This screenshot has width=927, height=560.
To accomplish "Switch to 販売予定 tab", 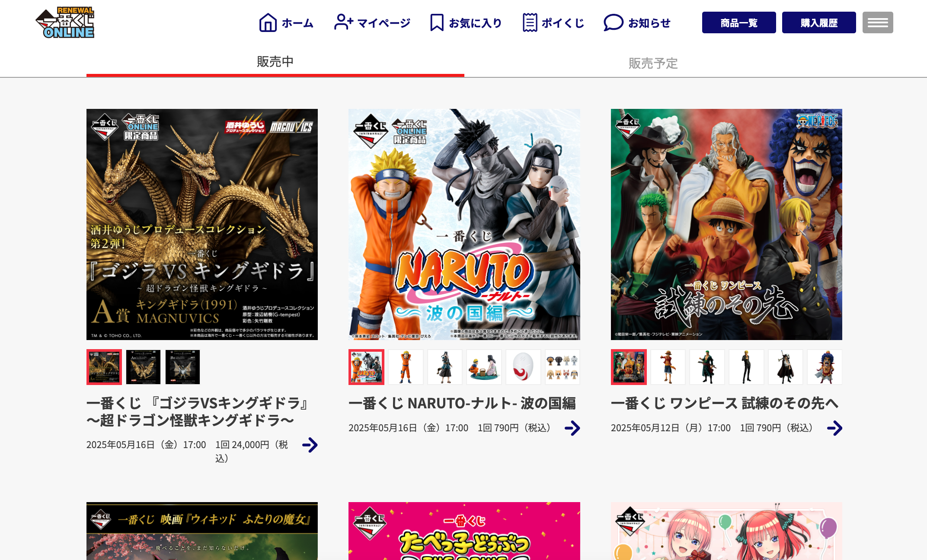I will [653, 64].
